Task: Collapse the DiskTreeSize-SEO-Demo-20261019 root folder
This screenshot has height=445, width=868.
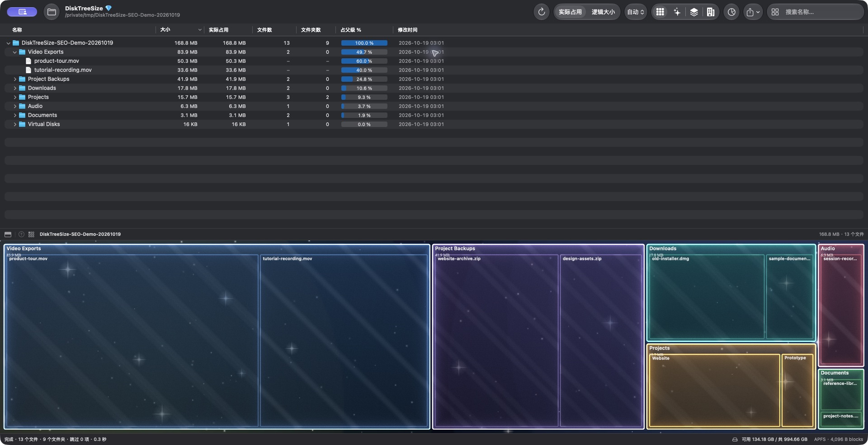Action: pos(8,43)
